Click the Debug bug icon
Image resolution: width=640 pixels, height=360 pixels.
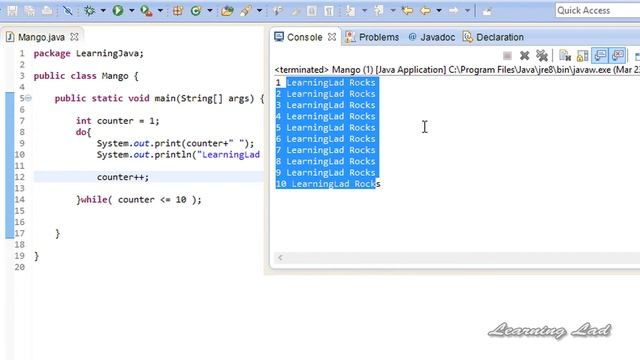[x=89, y=11]
